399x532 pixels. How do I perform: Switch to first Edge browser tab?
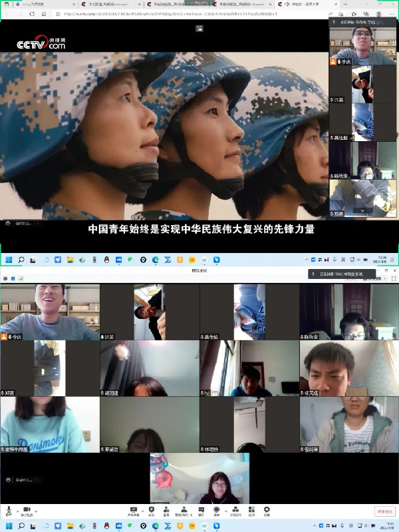click(x=44, y=5)
